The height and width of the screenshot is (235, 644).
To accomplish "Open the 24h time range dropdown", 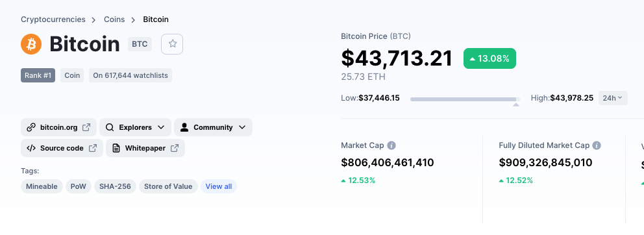I will point(613,98).
